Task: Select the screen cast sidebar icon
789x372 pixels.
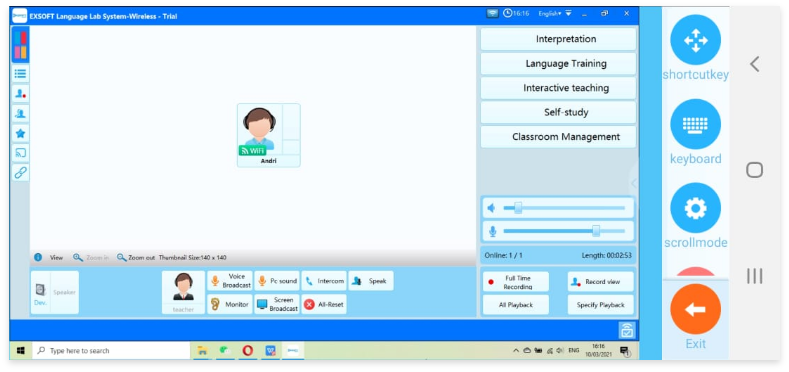Action: pos(20,153)
